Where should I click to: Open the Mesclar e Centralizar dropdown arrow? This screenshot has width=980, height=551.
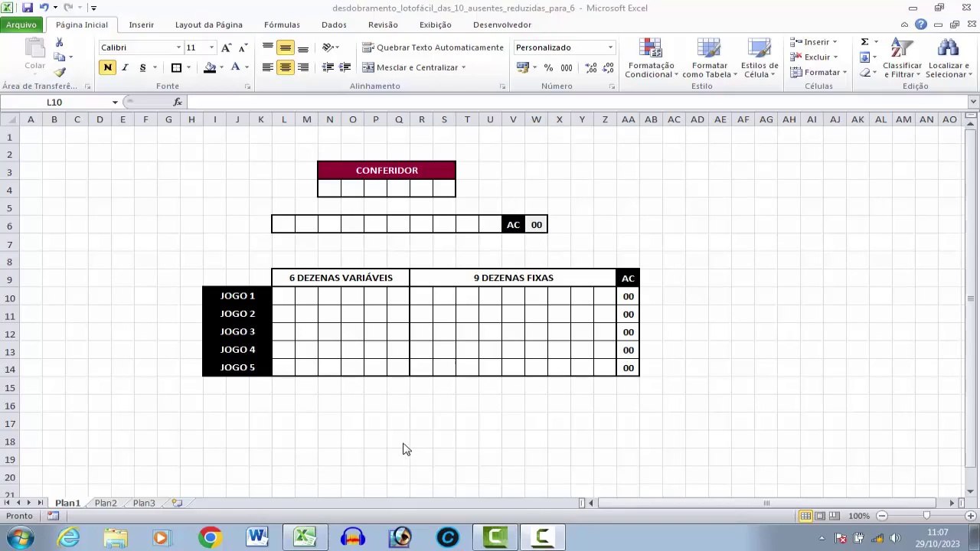463,67
